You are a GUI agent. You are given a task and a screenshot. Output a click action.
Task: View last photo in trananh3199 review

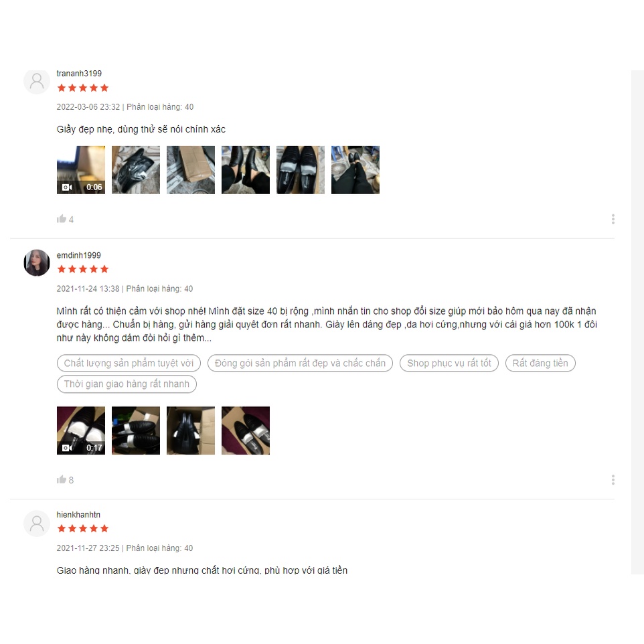pos(355,169)
